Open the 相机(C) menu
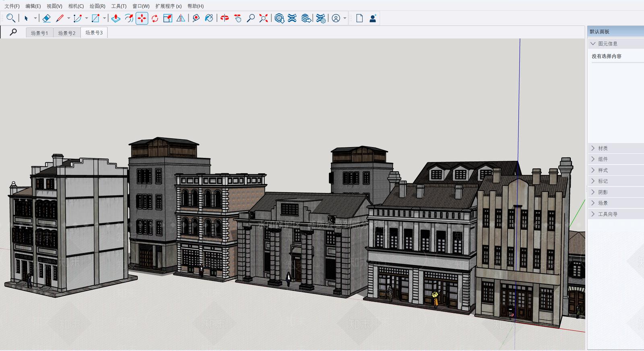Image resolution: width=644 pixels, height=351 pixels. (x=76, y=6)
